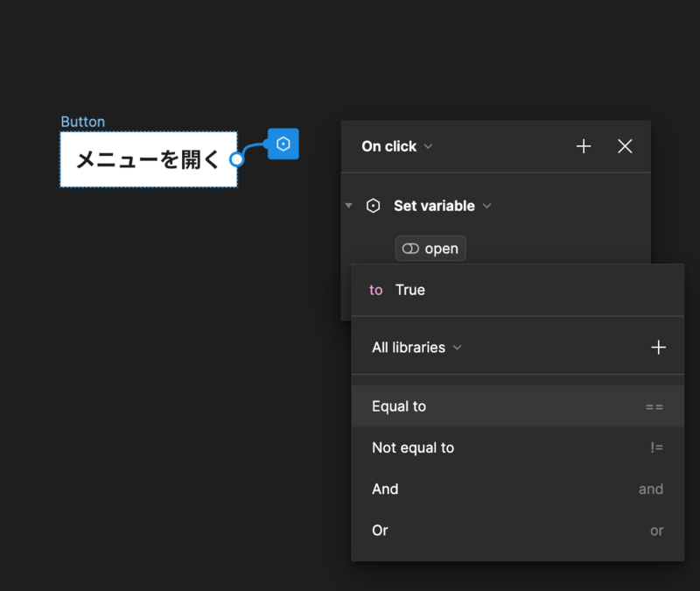Click the blue Set variable interaction node
Screen dimensions: 700x591
point(283,144)
